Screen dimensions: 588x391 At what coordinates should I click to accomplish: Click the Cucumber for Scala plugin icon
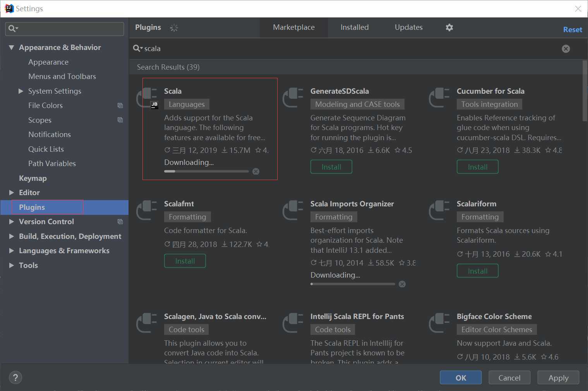point(439,98)
